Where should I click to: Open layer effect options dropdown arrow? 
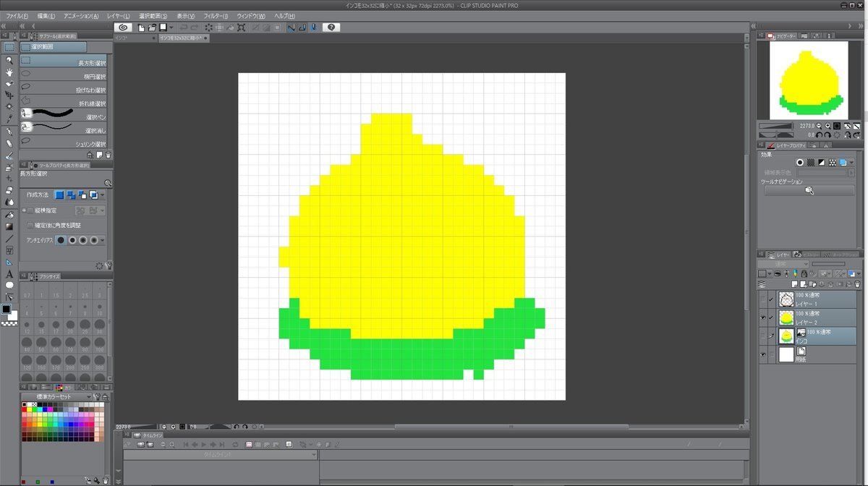(851, 163)
